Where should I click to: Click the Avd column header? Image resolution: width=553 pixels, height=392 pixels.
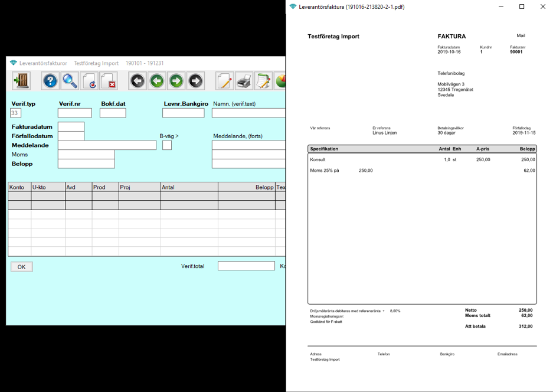[x=78, y=187]
